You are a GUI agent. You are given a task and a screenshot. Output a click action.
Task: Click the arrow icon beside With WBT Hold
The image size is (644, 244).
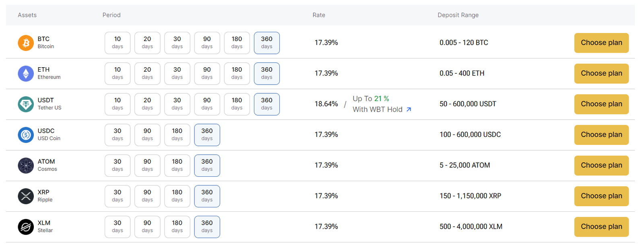(x=409, y=110)
